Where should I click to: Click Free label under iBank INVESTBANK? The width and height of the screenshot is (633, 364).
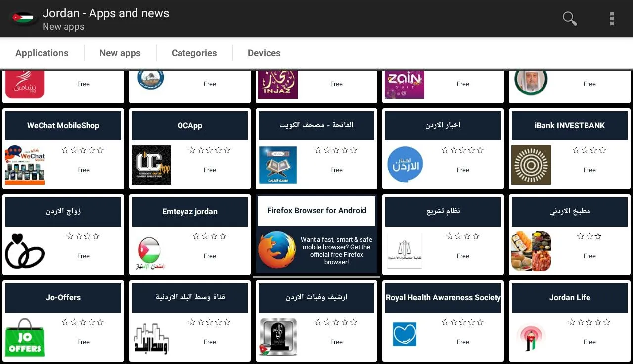tap(589, 170)
